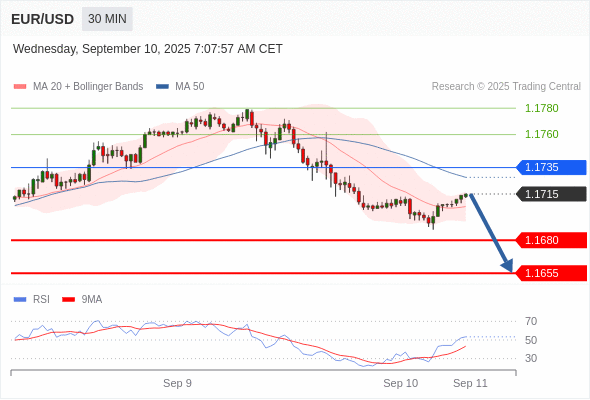Click the 9MA legend label
The width and height of the screenshot is (590, 400).
[92, 300]
